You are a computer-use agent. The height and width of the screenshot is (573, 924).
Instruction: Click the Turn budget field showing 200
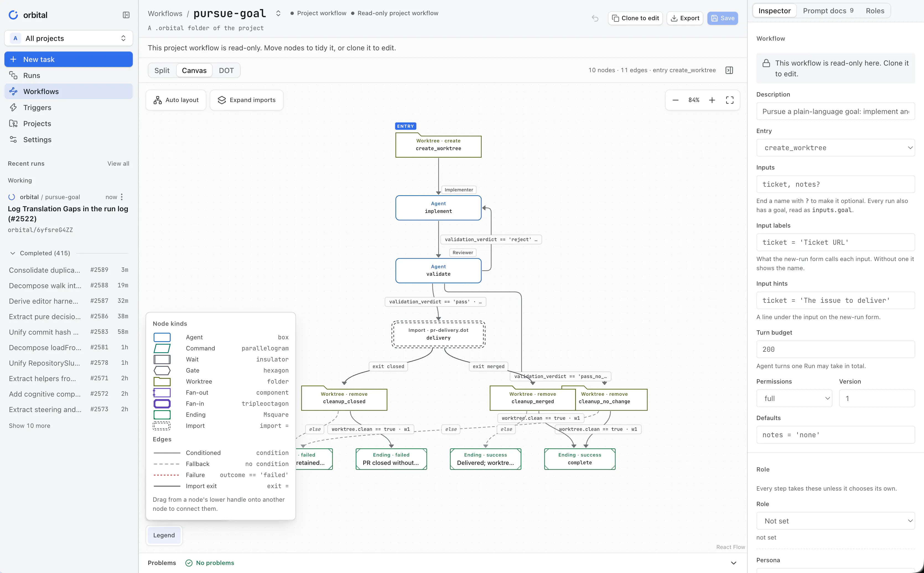pos(836,349)
